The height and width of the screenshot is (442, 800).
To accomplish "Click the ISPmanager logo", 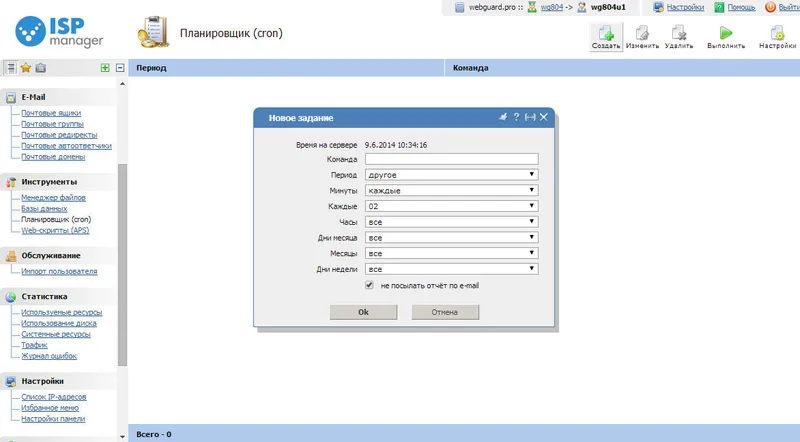I will (60, 31).
